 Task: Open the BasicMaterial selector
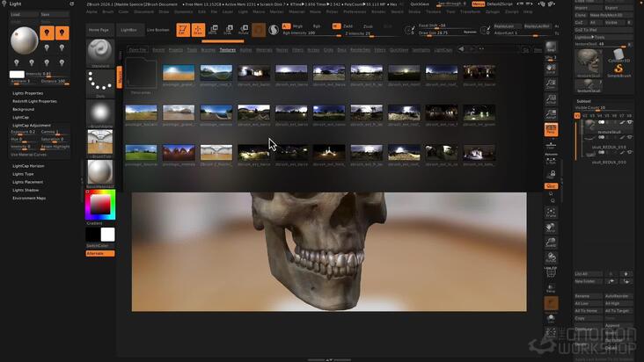click(100, 173)
